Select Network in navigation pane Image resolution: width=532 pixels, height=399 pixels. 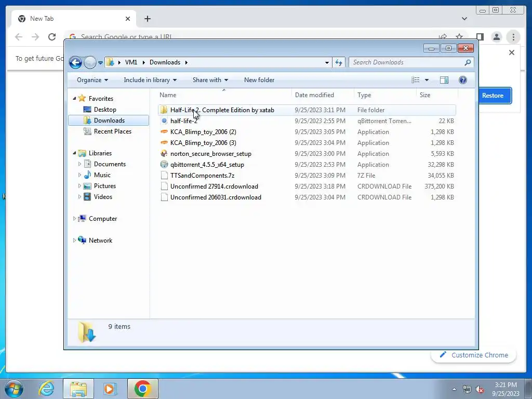pos(100,240)
